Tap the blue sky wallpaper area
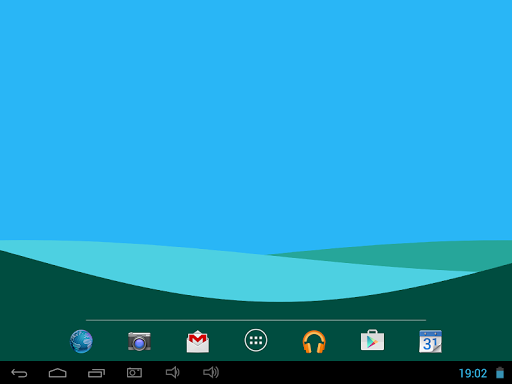 click(x=256, y=117)
